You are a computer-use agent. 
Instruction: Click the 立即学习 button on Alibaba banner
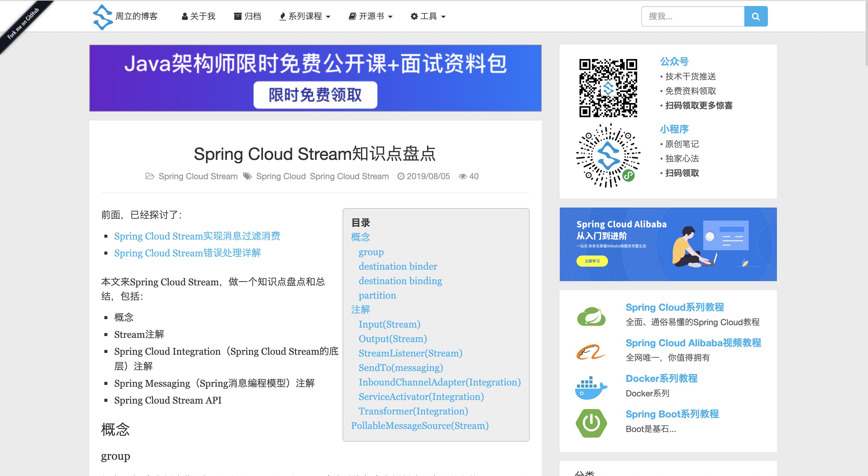[592, 261]
